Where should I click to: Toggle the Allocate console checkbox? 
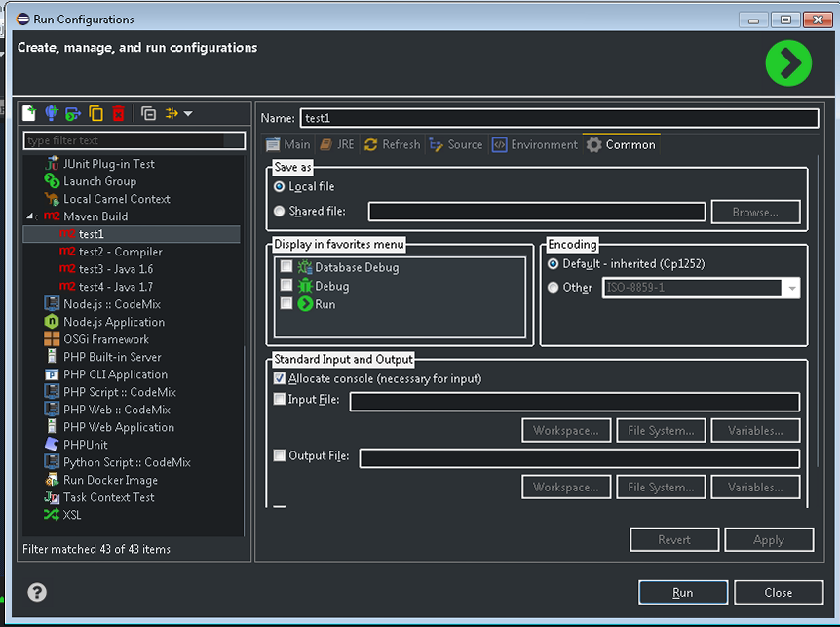tap(281, 378)
